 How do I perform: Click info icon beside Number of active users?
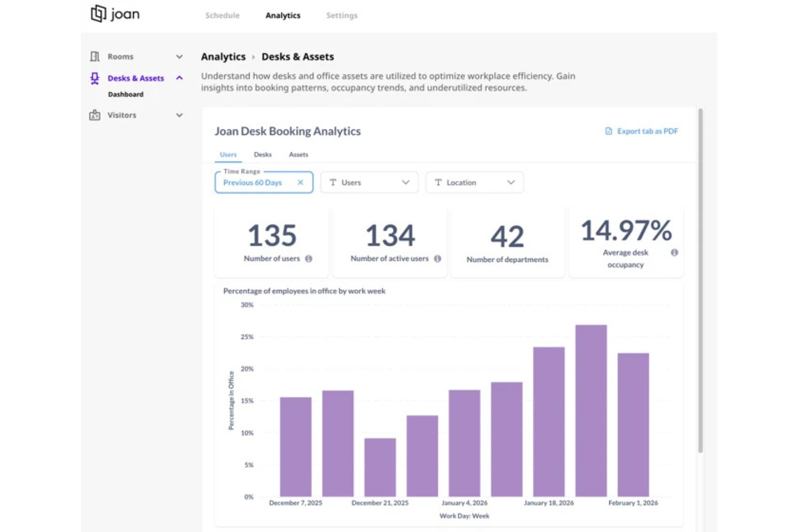437,259
